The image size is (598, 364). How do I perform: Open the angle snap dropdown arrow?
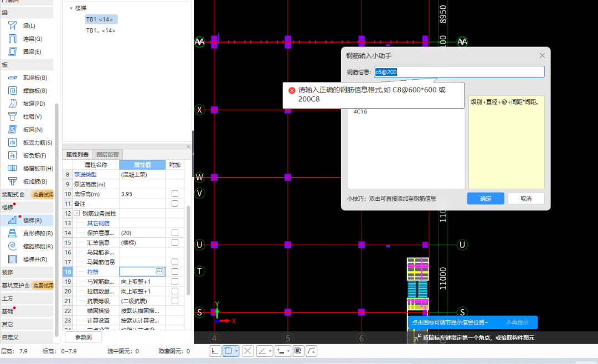point(270,351)
